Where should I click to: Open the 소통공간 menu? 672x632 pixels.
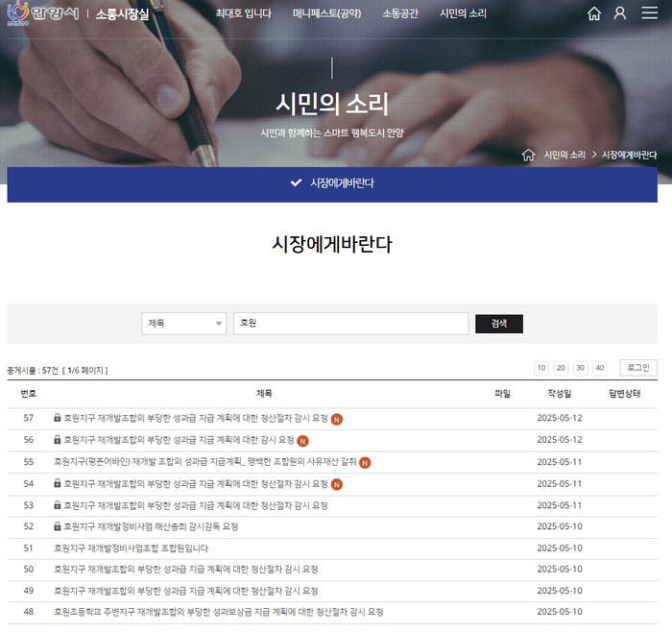click(400, 13)
